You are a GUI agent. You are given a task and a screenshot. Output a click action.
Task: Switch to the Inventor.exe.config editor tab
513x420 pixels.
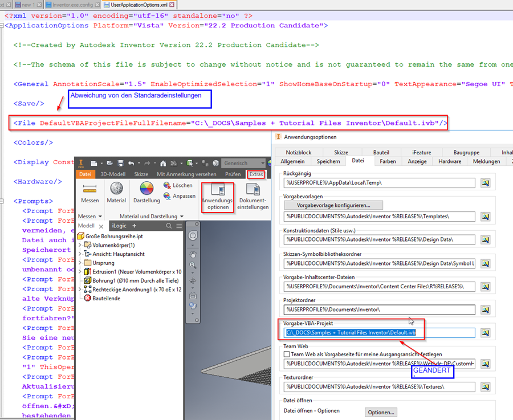(72, 5)
